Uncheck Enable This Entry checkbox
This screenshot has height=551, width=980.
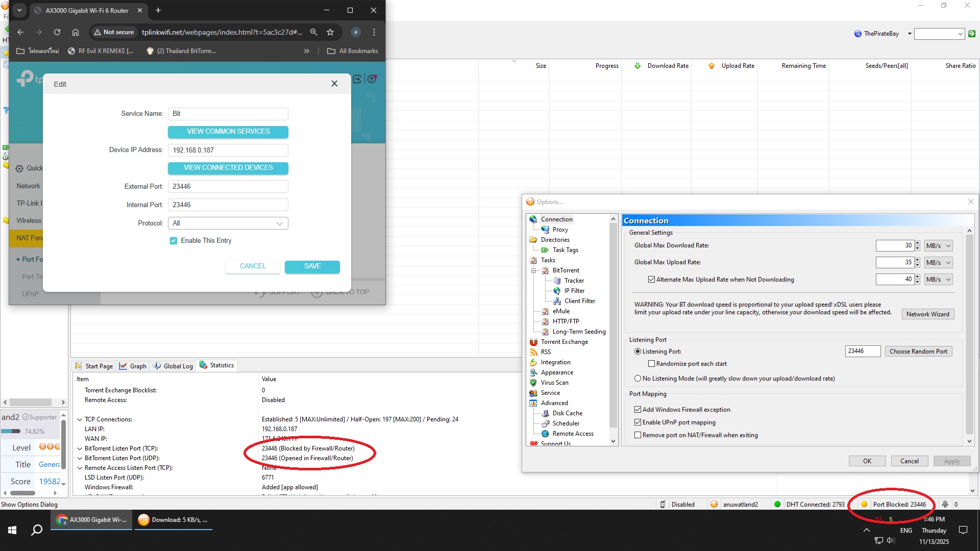[174, 241]
